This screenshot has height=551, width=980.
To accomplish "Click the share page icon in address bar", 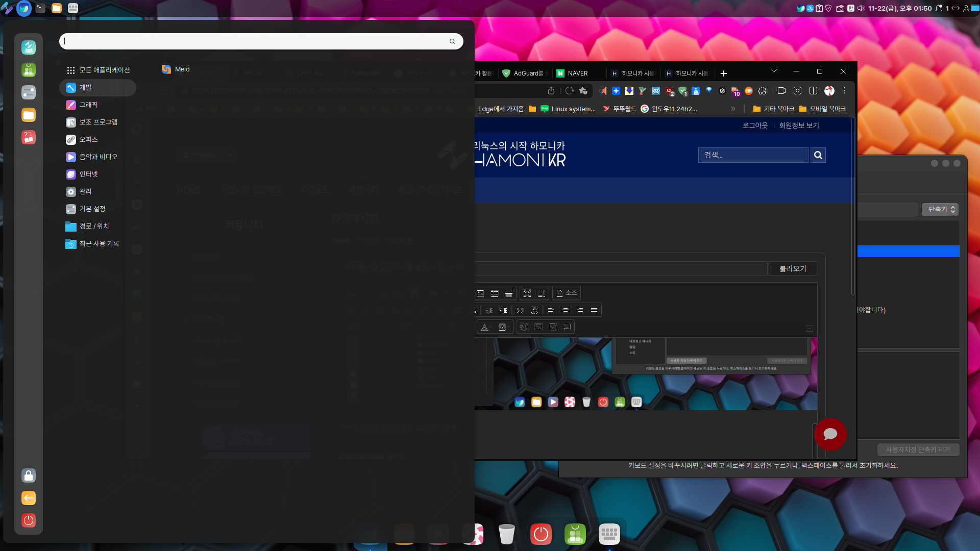I will coord(551,91).
